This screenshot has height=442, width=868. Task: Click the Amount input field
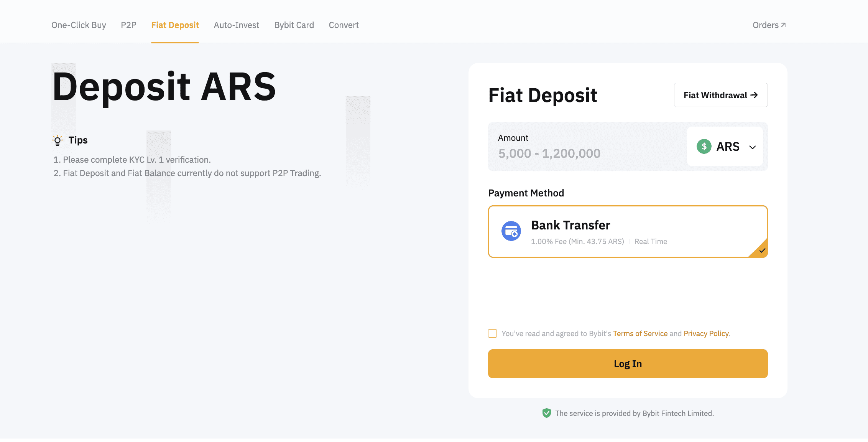tap(587, 147)
